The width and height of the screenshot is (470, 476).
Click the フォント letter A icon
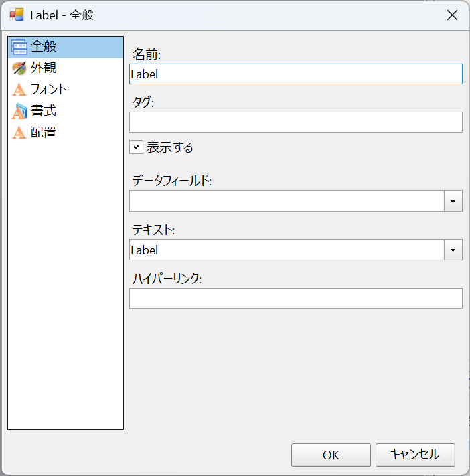19,90
